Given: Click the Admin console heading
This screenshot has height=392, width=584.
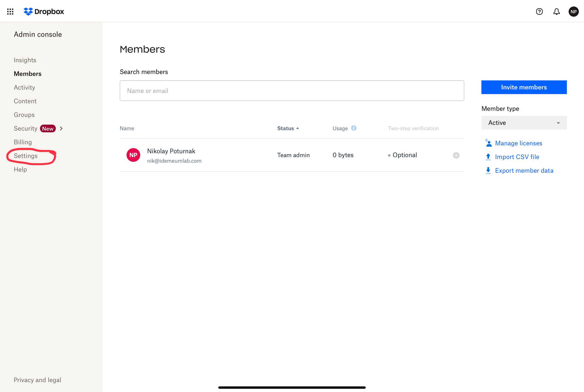Looking at the screenshot, I should pos(38,34).
